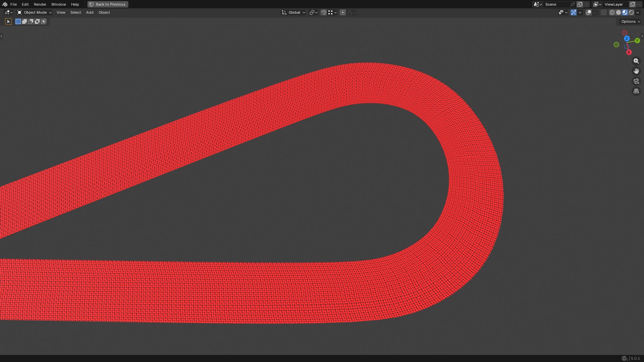
Task: Click the blue Z axis gizmo
Action: pyautogui.click(x=627, y=39)
